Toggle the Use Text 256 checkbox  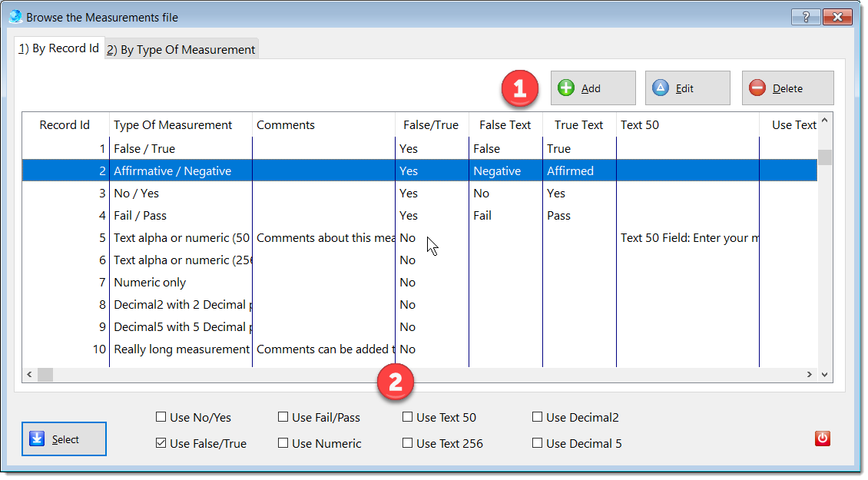[407, 443]
